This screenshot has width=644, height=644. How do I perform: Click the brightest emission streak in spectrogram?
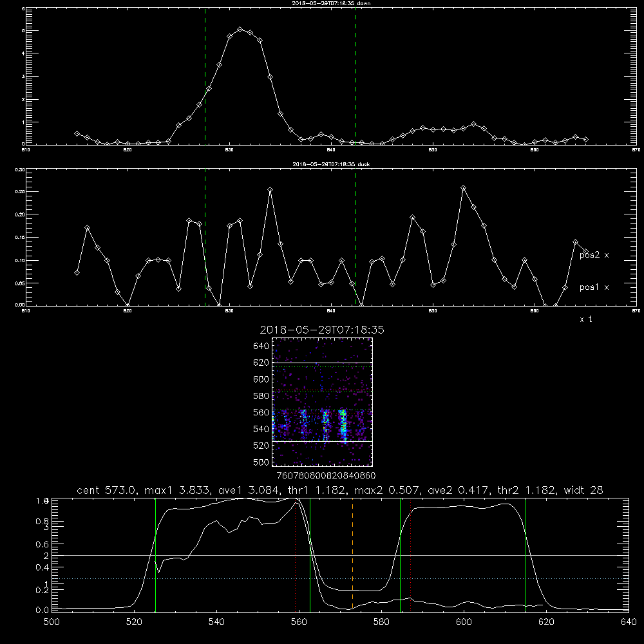343,425
